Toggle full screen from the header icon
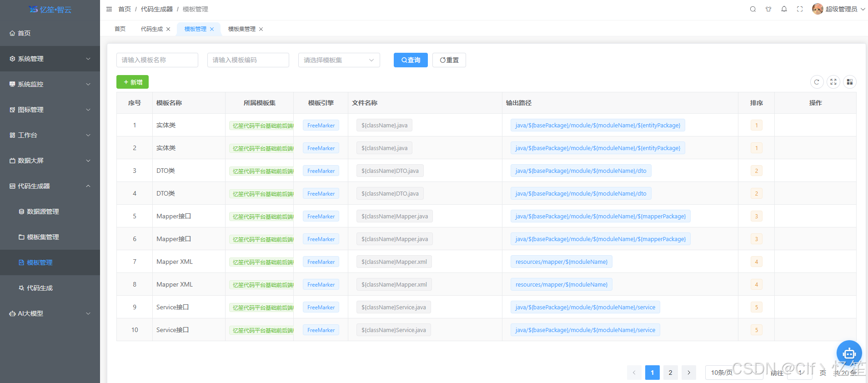The height and width of the screenshot is (383, 868). click(x=800, y=9)
